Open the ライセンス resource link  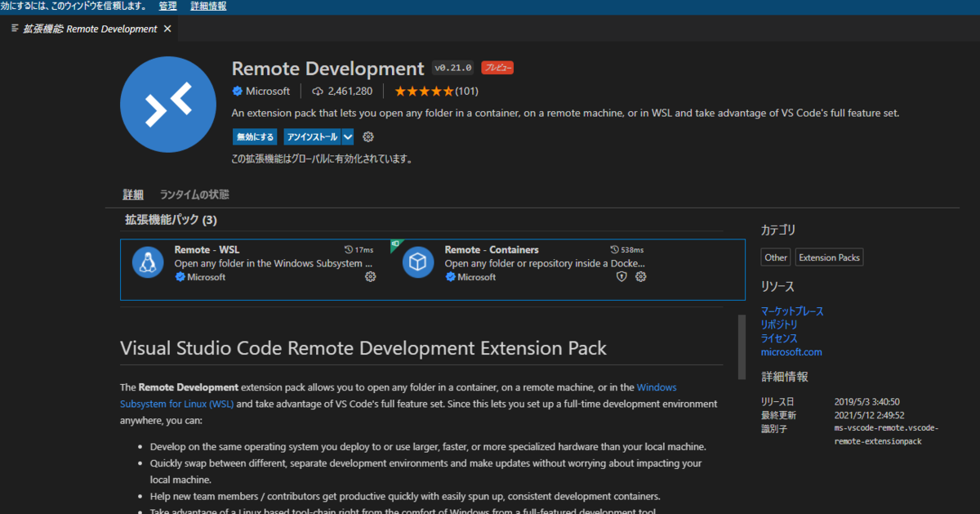(779, 338)
